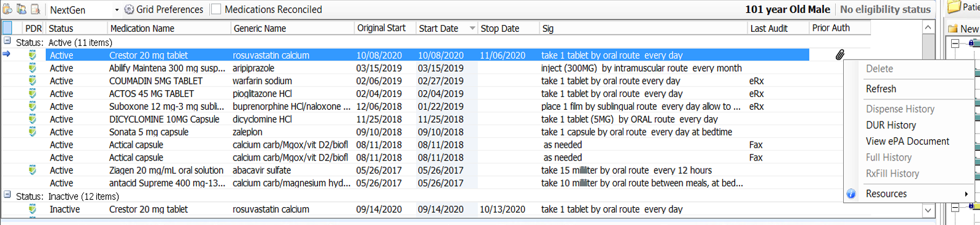Screen dimensions: 980x225
Task: Click PDR shield icon for COUMADIN 5MG TABLET
Action: click(33, 80)
